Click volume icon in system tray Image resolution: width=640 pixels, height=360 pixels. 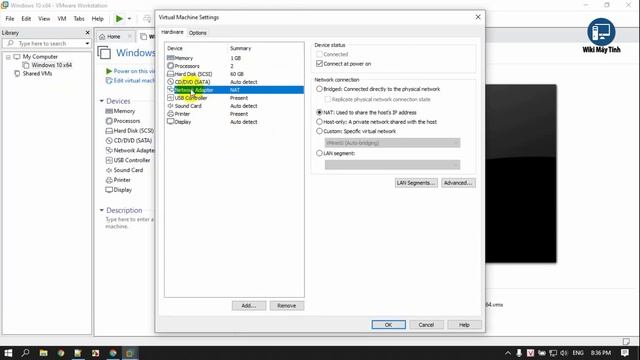click(x=564, y=353)
